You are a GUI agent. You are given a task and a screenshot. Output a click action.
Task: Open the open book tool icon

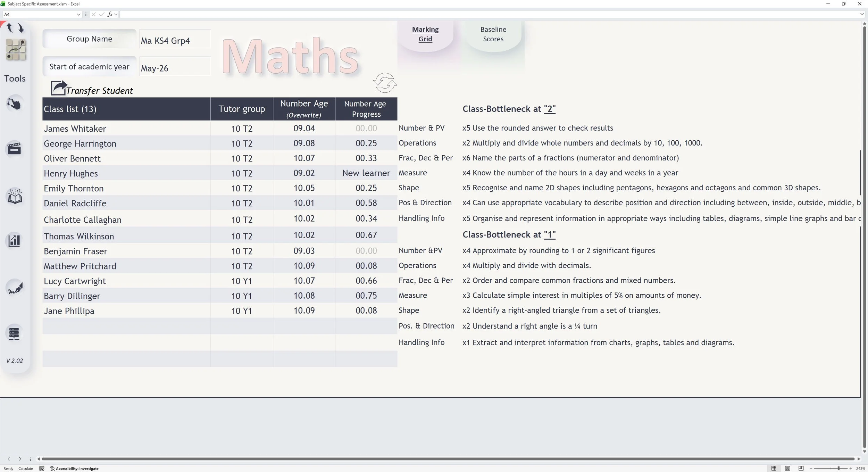coord(15,196)
